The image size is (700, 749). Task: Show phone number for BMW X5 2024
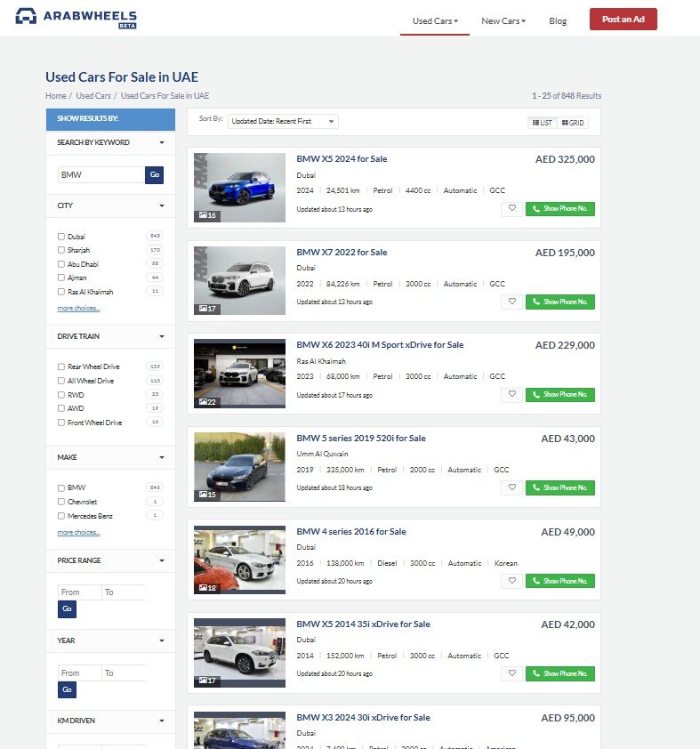pos(560,209)
